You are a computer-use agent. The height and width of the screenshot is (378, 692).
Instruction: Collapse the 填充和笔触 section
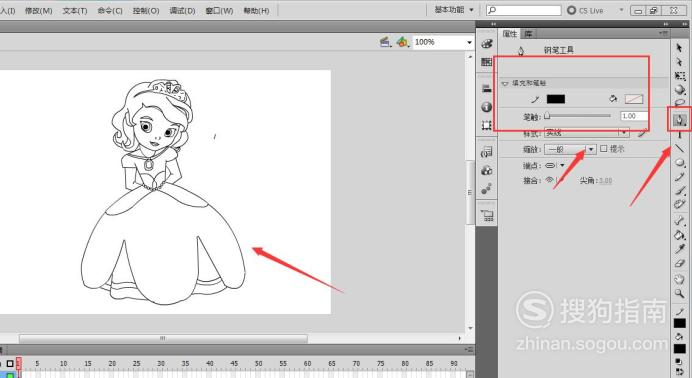[505, 83]
